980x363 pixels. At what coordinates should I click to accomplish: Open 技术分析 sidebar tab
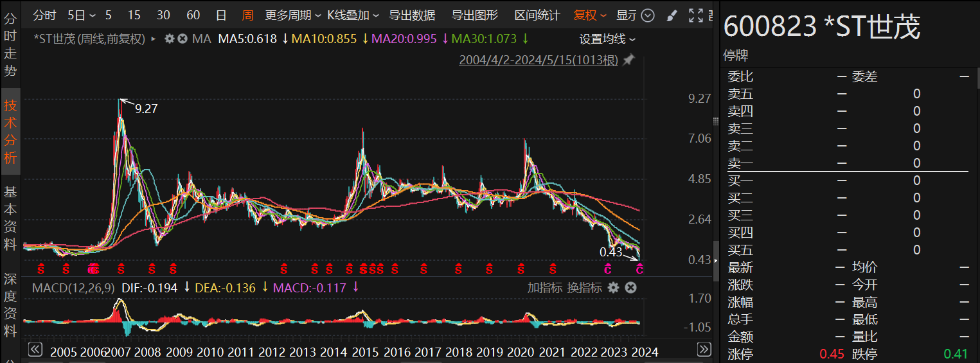(x=10, y=132)
